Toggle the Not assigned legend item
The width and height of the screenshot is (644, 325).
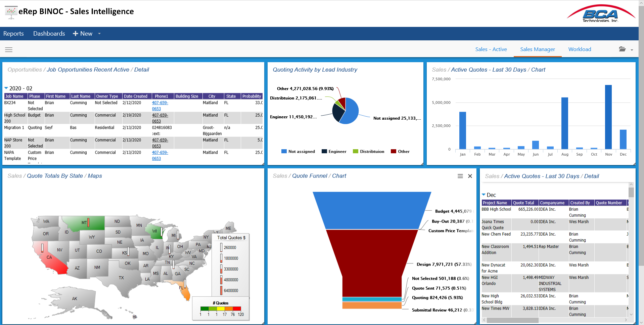pyautogui.click(x=298, y=152)
